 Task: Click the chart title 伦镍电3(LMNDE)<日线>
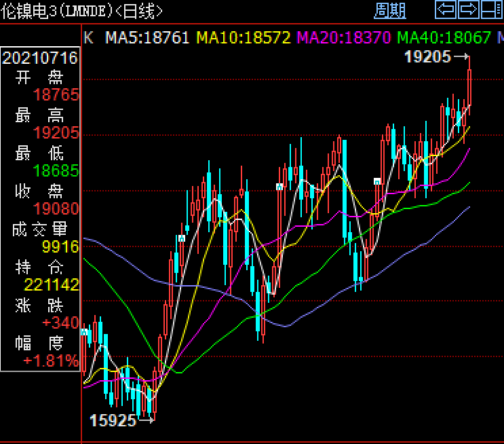pos(81,12)
